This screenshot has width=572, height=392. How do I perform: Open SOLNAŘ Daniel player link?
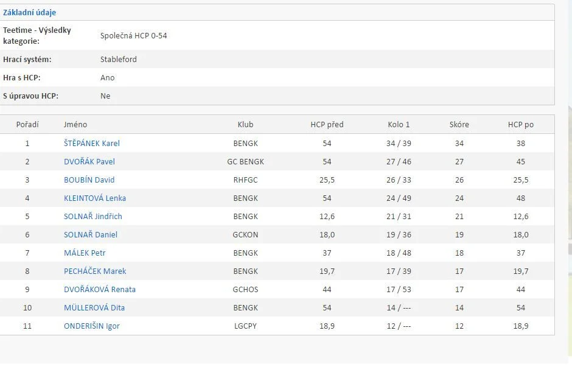pos(91,234)
